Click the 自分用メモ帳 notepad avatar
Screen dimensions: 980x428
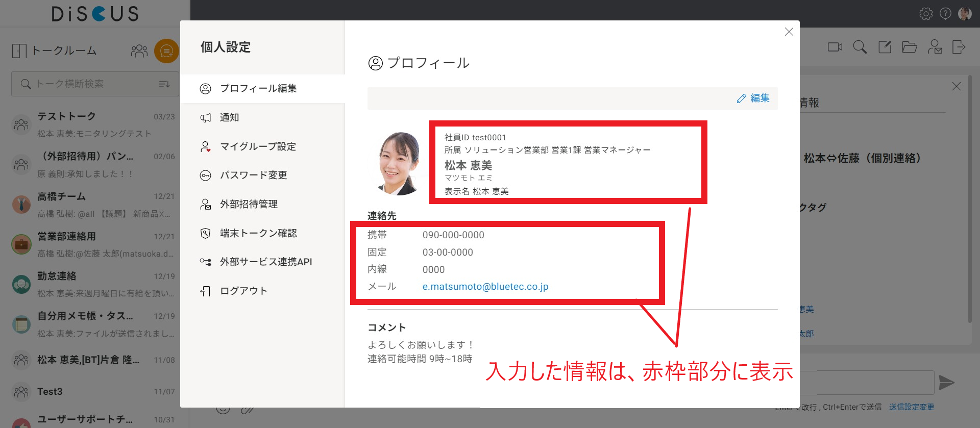click(x=21, y=324)
